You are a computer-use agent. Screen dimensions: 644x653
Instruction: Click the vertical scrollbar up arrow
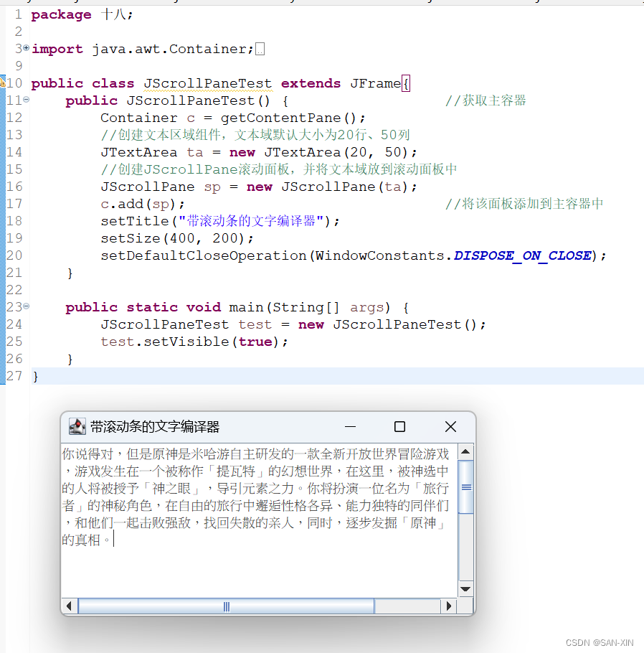[465, 451]
